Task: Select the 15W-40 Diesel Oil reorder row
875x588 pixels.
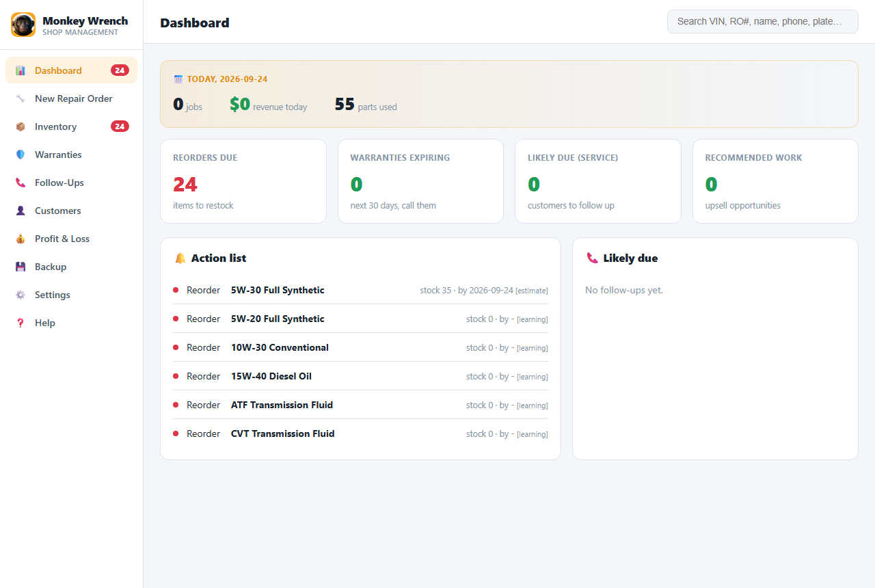Action: (360, 376)
